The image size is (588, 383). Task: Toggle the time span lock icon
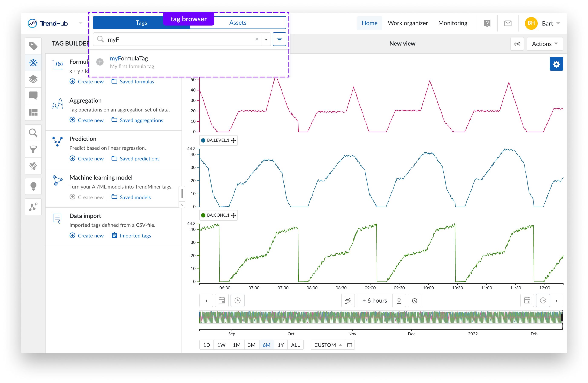[399, 301]
